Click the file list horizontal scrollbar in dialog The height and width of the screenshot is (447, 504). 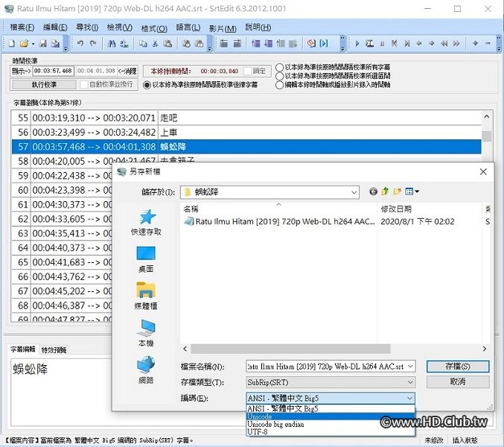(290, 349)
